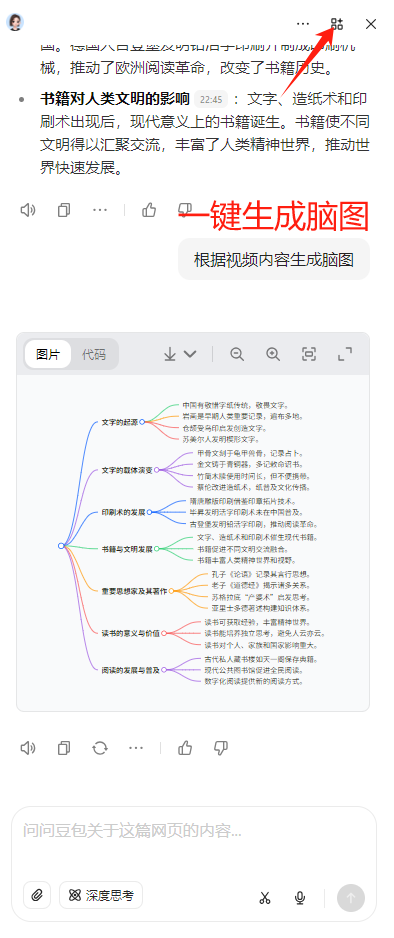The image size is (394, 938).
Task: Collapse the 阅读的发展与普及 branch node
Action: point(164,670)
